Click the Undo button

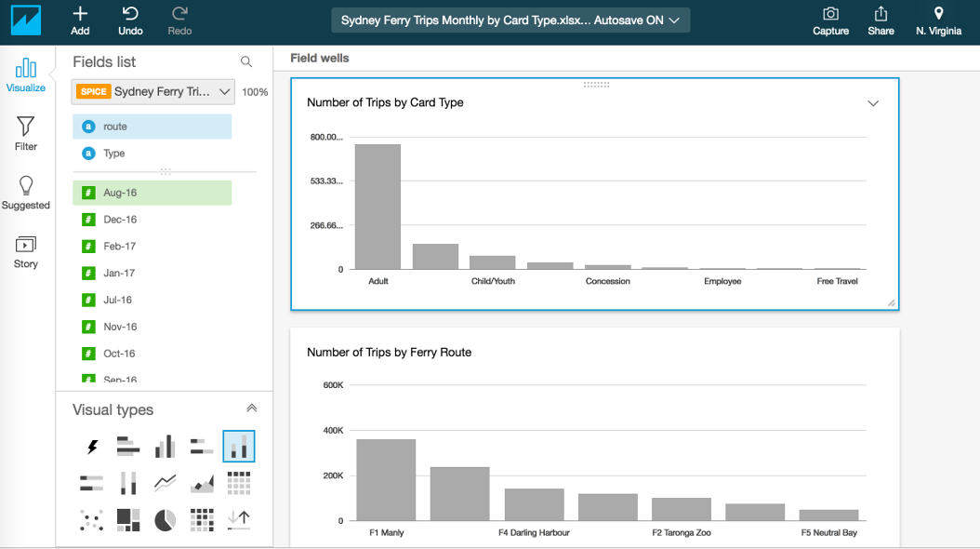click(130, 20)
